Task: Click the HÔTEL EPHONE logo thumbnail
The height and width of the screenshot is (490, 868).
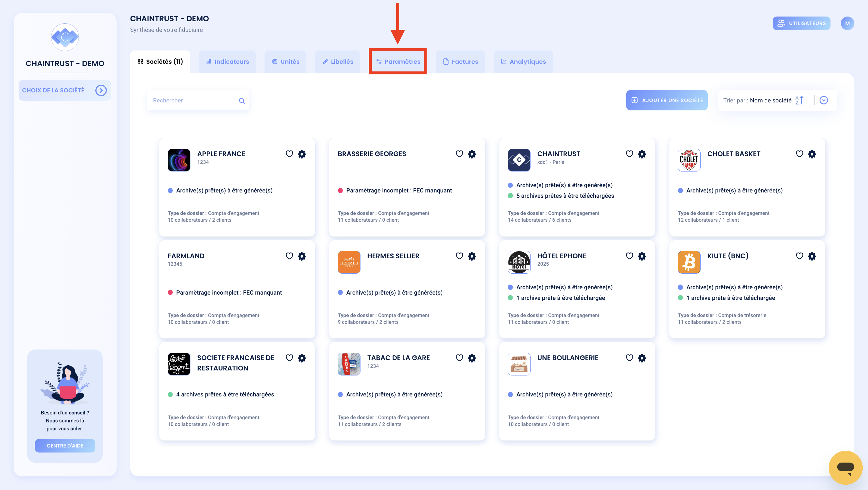Action: click(519, 262)
